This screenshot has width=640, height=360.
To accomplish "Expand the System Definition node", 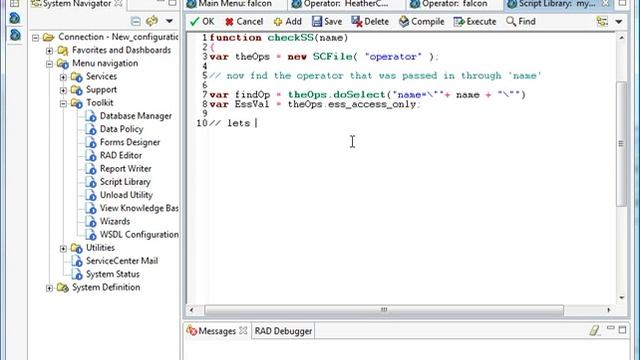I will [49, 288].
